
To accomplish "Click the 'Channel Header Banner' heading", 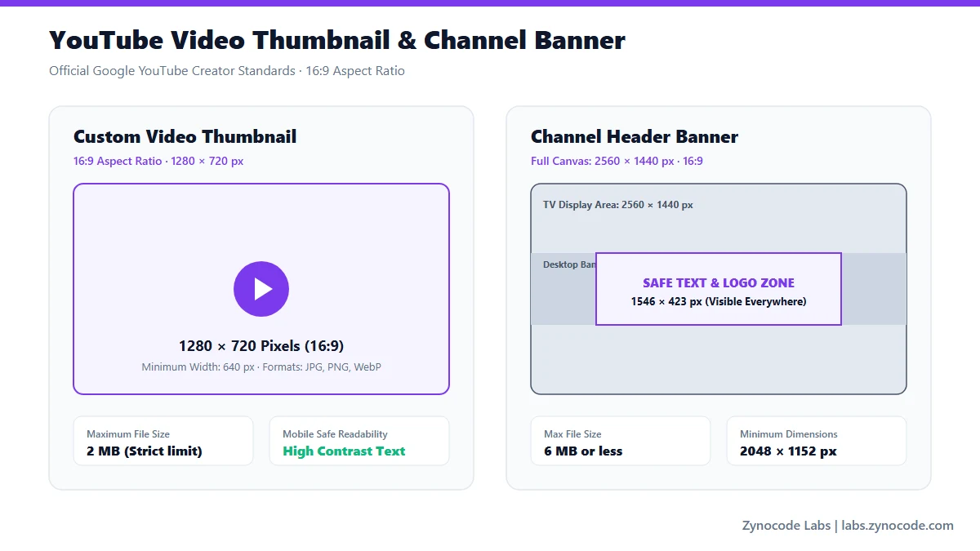I will point(635,136).
